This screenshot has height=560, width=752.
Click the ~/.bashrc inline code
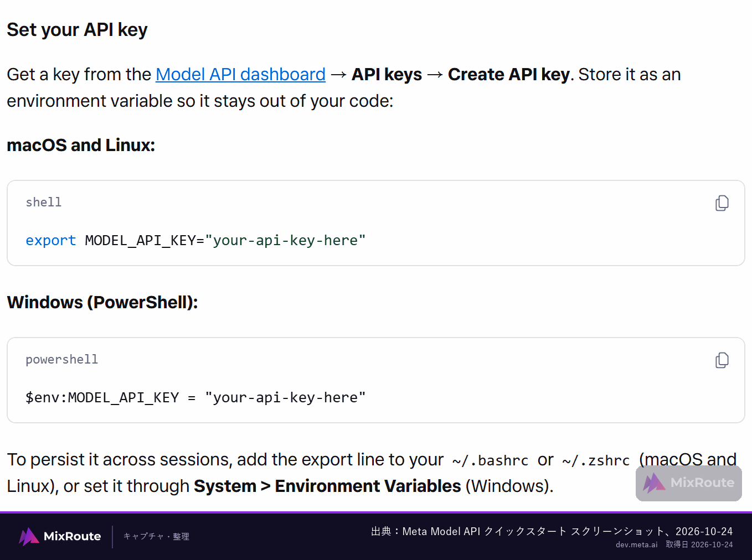(490, 460)
